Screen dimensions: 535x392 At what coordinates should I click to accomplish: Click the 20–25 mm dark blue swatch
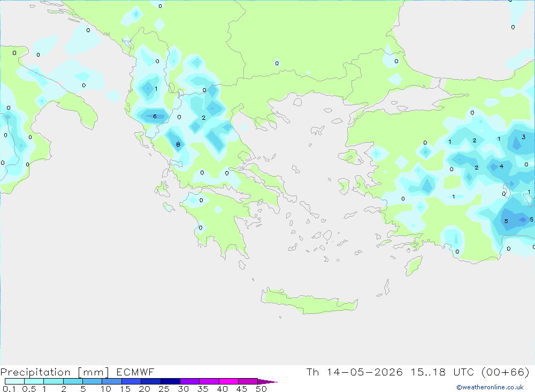point(150,381)
